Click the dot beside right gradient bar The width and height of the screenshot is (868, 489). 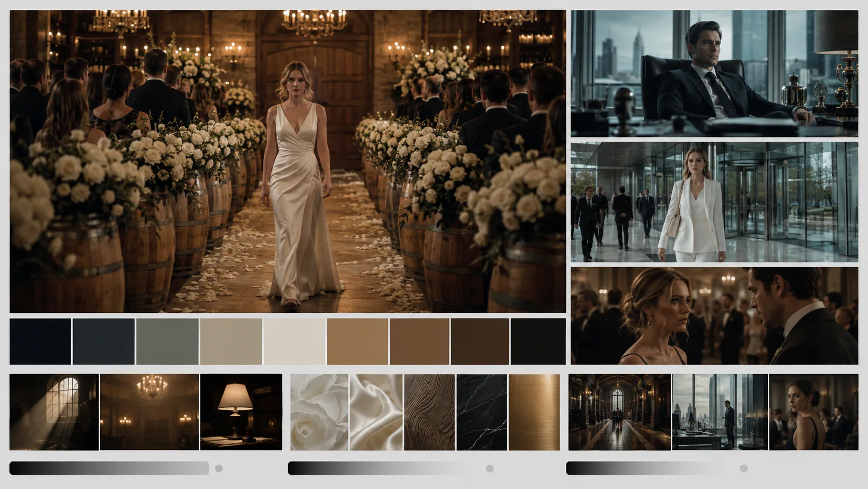(743, 468)
